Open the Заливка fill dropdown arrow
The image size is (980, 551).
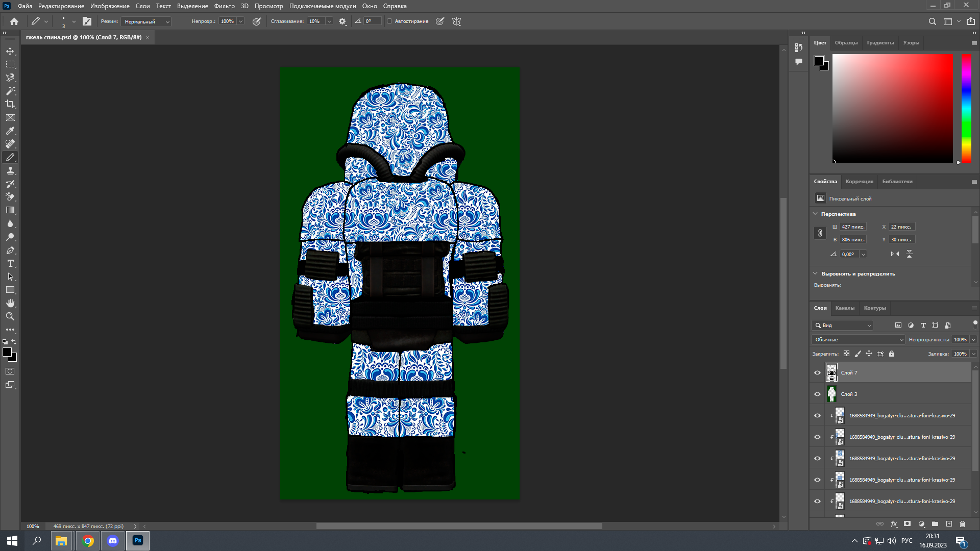(973, 354)
